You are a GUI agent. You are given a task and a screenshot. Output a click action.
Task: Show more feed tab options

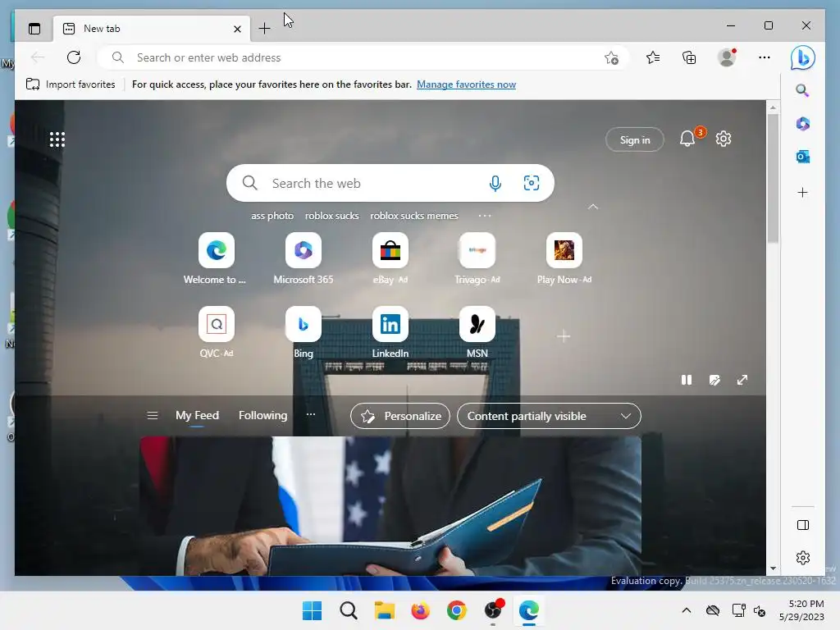pos(311,414)
